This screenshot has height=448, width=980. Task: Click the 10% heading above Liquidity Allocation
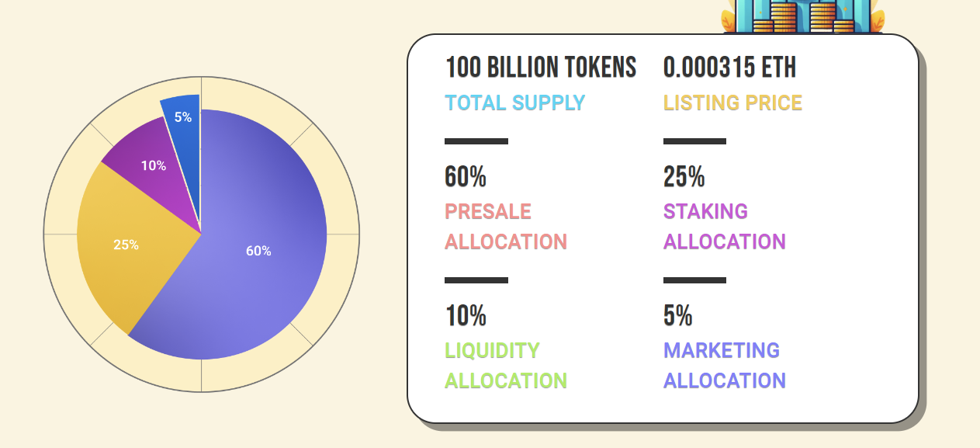(466, 316)
